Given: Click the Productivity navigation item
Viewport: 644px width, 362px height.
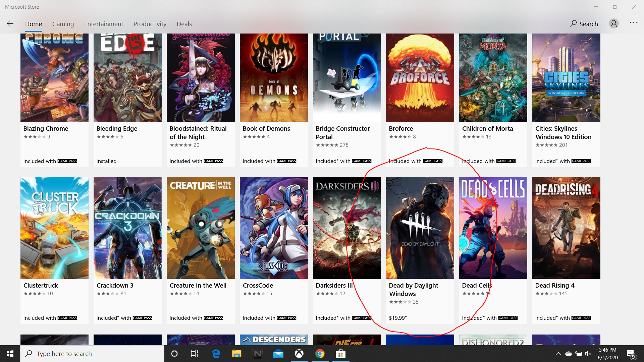Looking at the screenshot, I should [150, 24].
